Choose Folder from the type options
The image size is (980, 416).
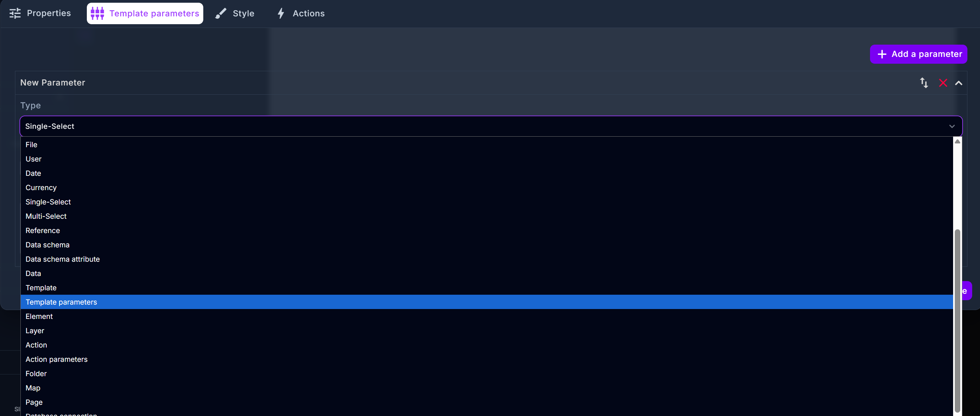(36, 373)
